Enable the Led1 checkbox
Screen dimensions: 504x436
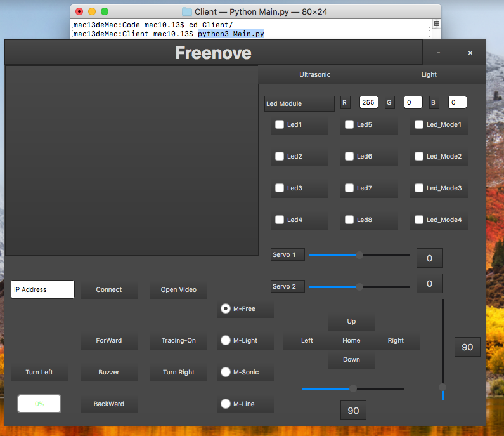[x=280, y=124]
